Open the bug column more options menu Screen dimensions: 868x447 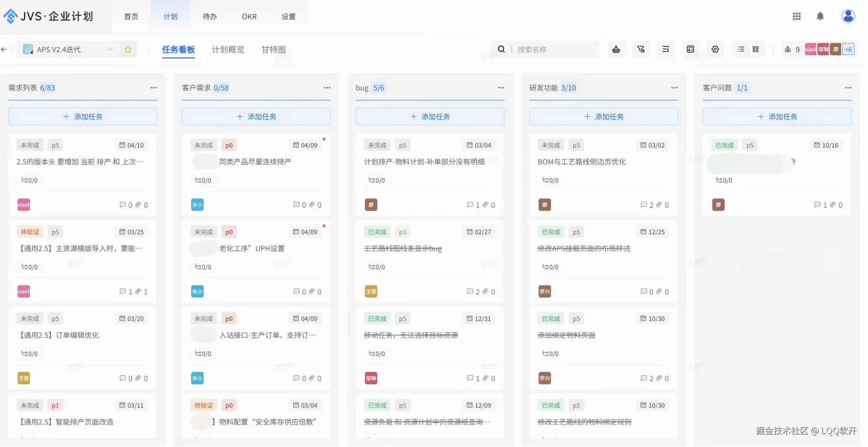coord(500,88)
